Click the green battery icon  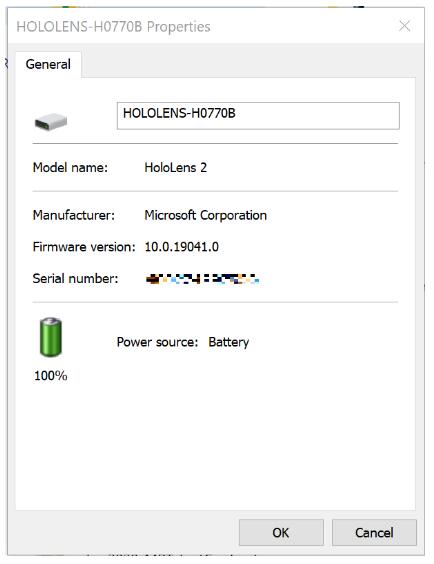[x=51, y=337]
